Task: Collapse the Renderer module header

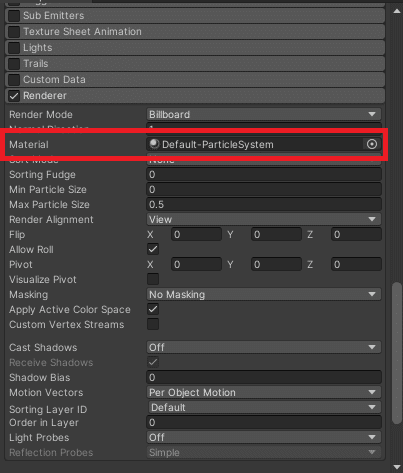Action: click(x=195, y=96)
